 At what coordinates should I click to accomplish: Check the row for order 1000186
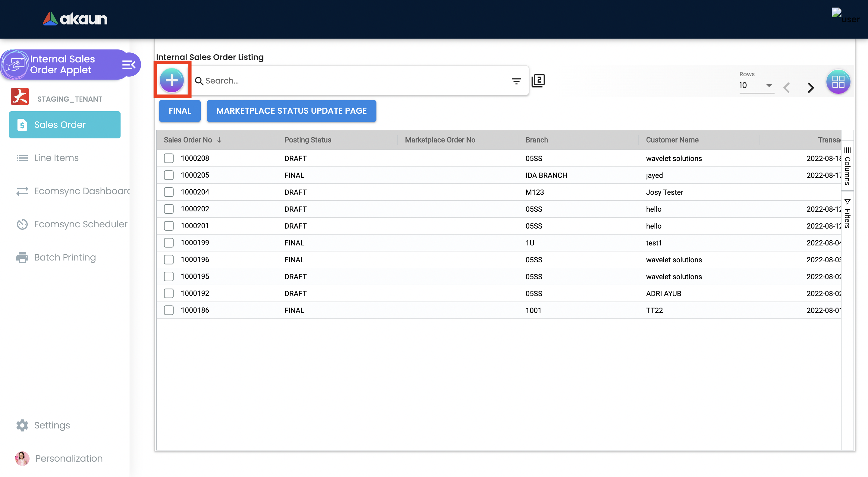[x=169, y=310]
